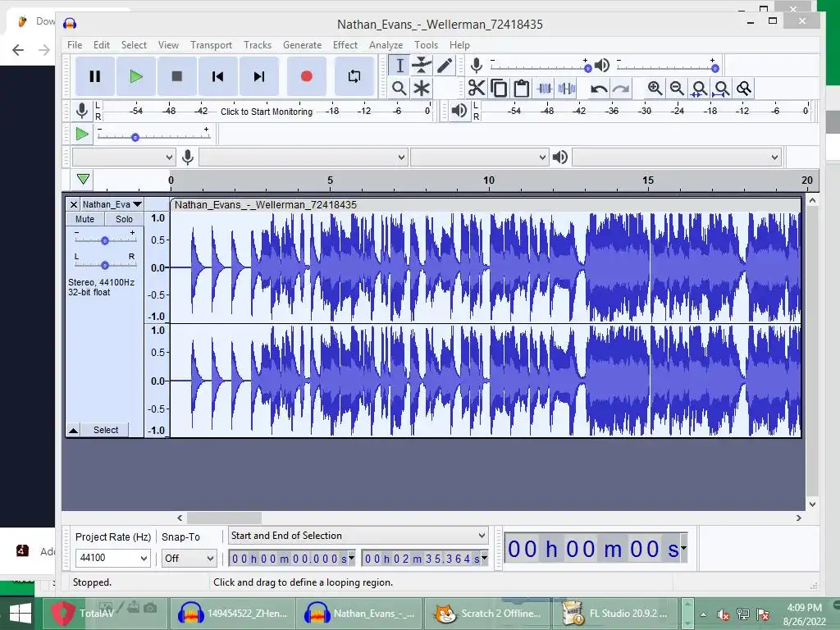The width and height of the screenshot is (840, 630).
Task: Click Fit selection to width icon
Action: coord(699,89)
